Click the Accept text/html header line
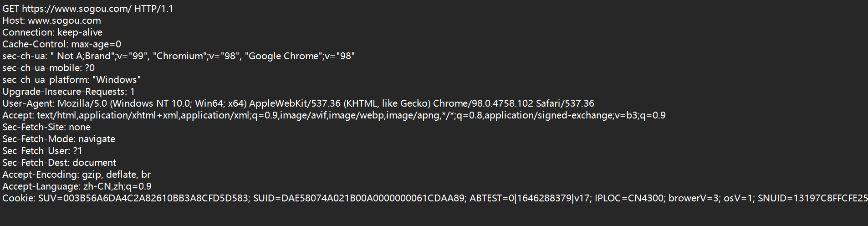Image resolution: width=868 pixels, height=226 pixels. (334, 115)
